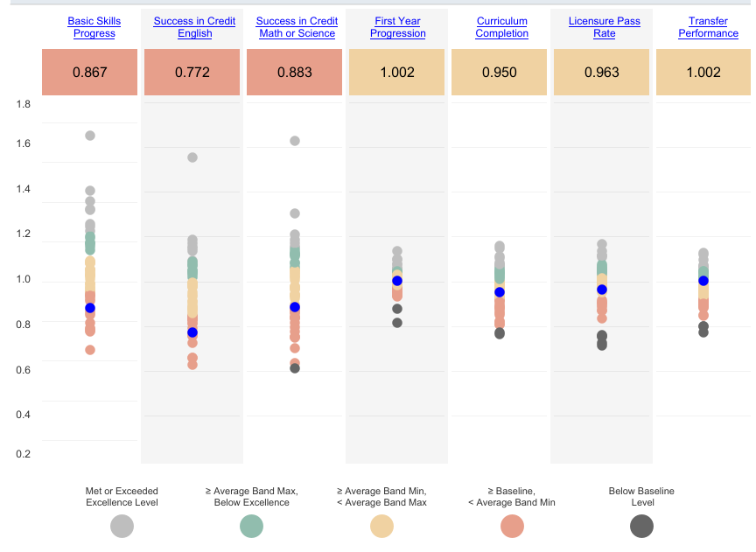Select the gray Excellence Level legend circle
Image resolution: width=756 pixels, height=552 pixels.
pyautogui.click(x=122, y=526)
